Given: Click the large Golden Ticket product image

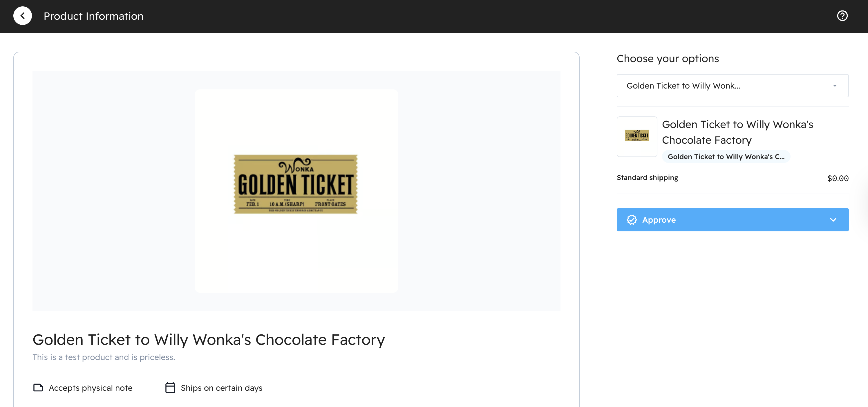Looking at the screenshot, I should tap(296, 184).
